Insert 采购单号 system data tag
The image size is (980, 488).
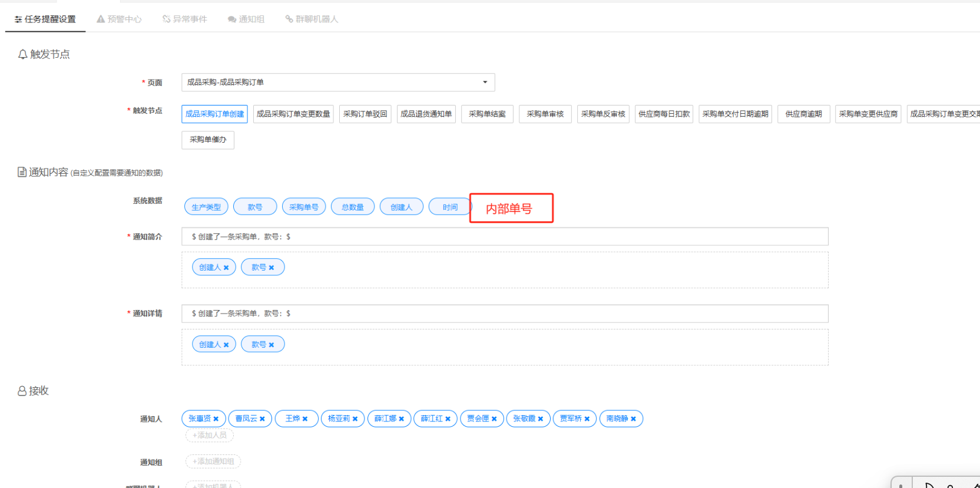tap(304, 207)
